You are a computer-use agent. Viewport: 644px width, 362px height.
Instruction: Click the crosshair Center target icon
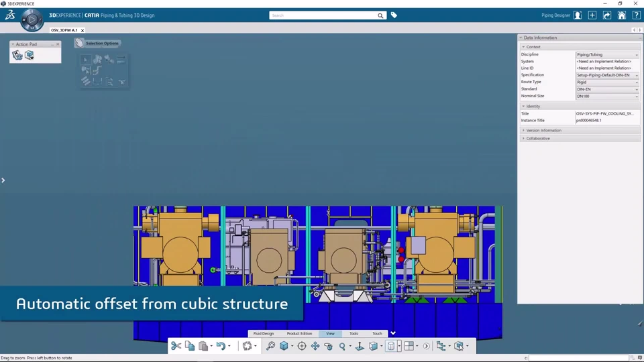point(302,346)
